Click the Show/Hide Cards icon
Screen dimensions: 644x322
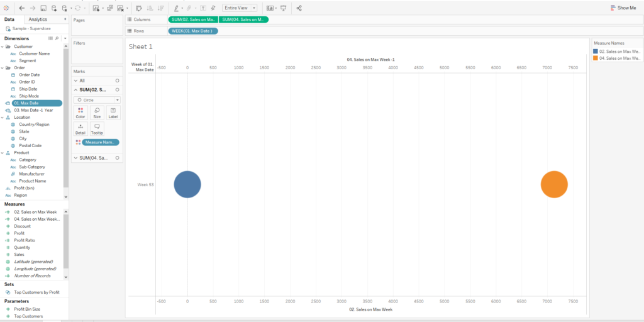[x=270, y=8]
